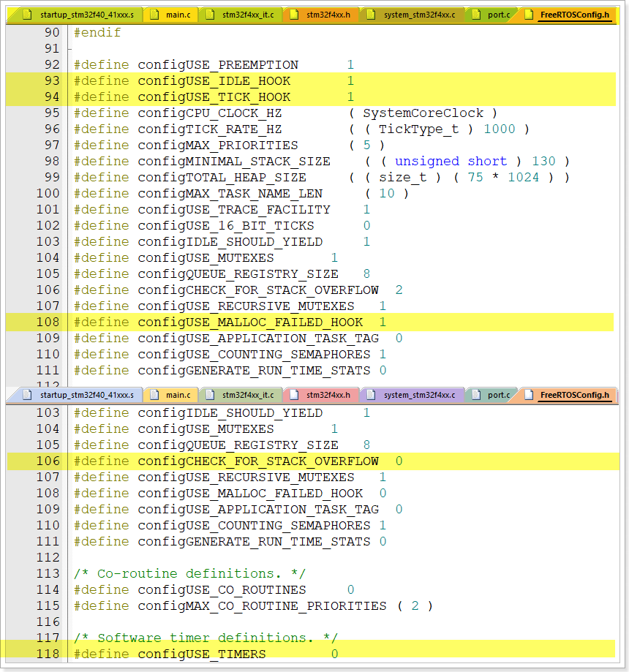Click 'Software timer definitions' comment line

coord(206,638)
